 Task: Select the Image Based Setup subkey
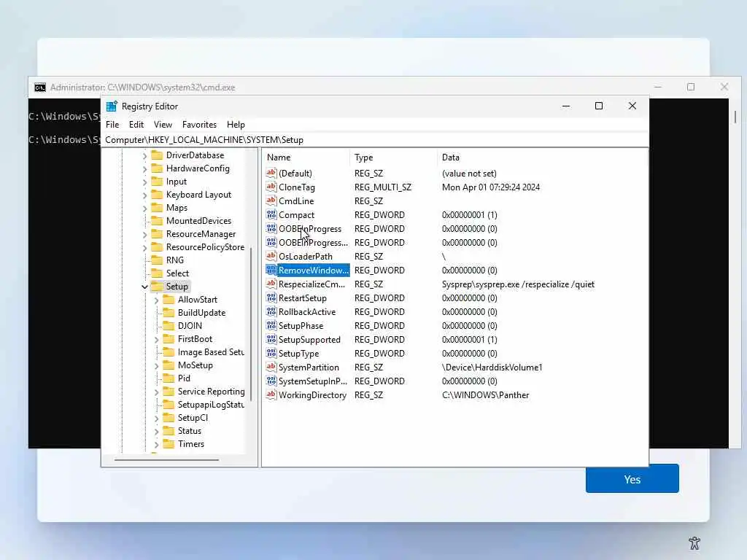pyautogui.click(x=211, y=352)
